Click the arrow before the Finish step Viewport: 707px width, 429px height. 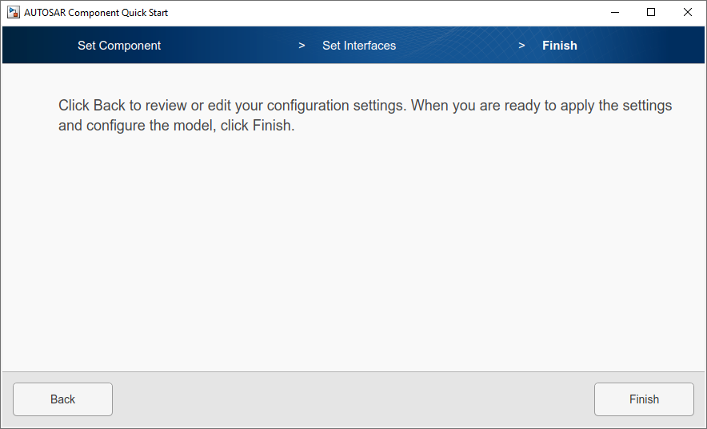point(522,46)
